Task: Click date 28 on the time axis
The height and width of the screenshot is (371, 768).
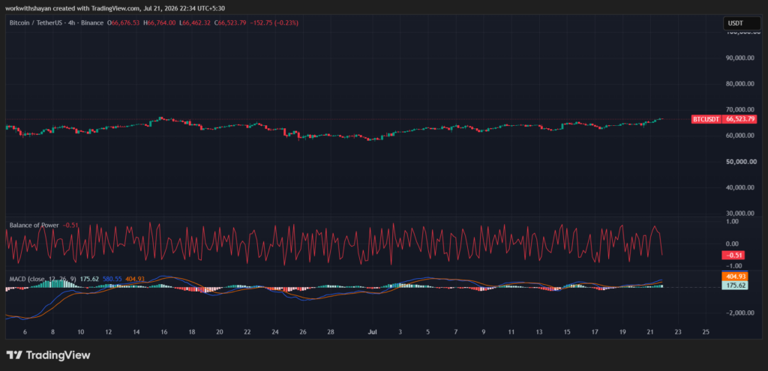Action: (x=331, y=332)
